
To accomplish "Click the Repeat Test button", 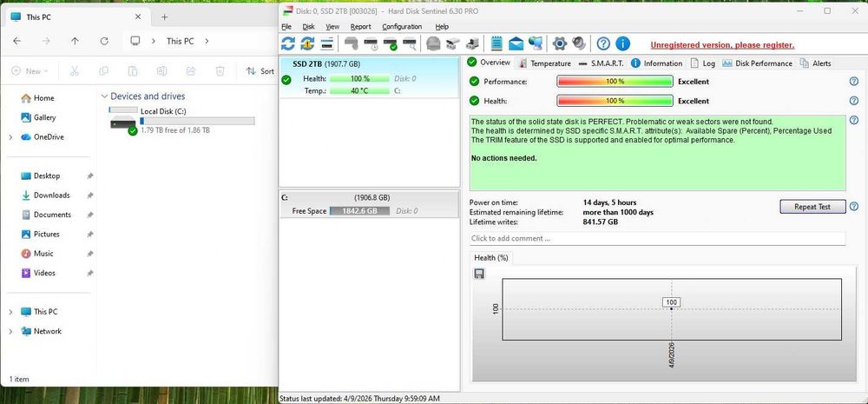I will click(812, 207).
